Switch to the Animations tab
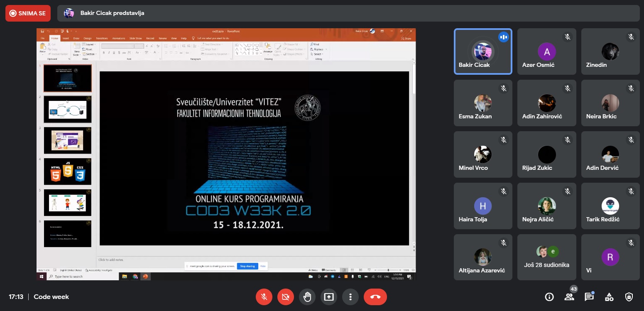Viewport: 644px width, 311px height. 118,38
